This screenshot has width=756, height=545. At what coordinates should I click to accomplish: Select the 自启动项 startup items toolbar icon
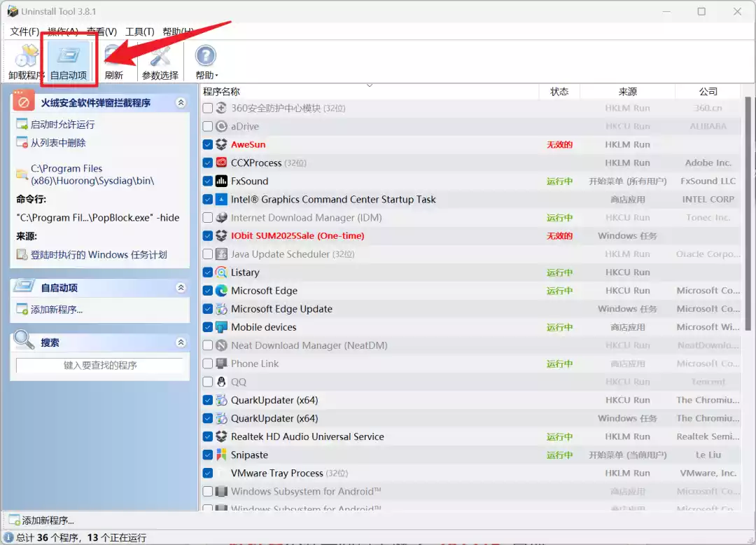[x=69, y=57]
